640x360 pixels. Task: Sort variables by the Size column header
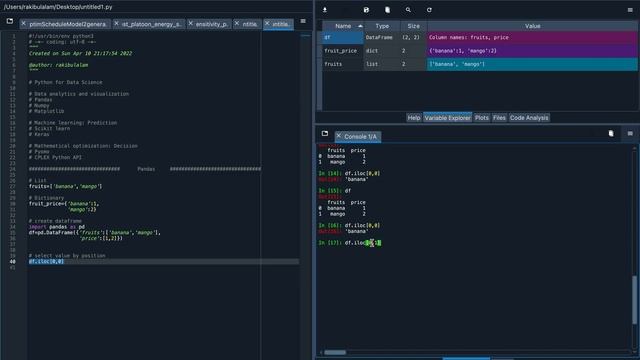coord(413,26)
